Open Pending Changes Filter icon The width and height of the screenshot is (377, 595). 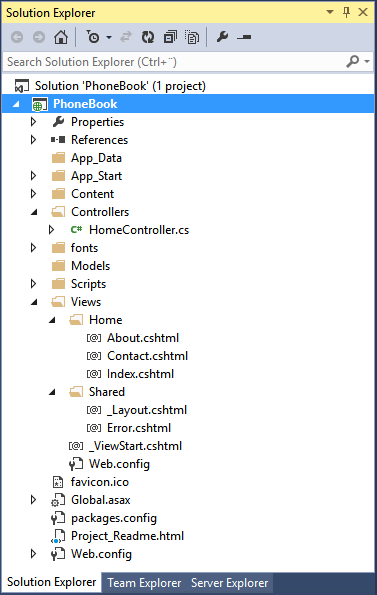(x=93, y=37)
